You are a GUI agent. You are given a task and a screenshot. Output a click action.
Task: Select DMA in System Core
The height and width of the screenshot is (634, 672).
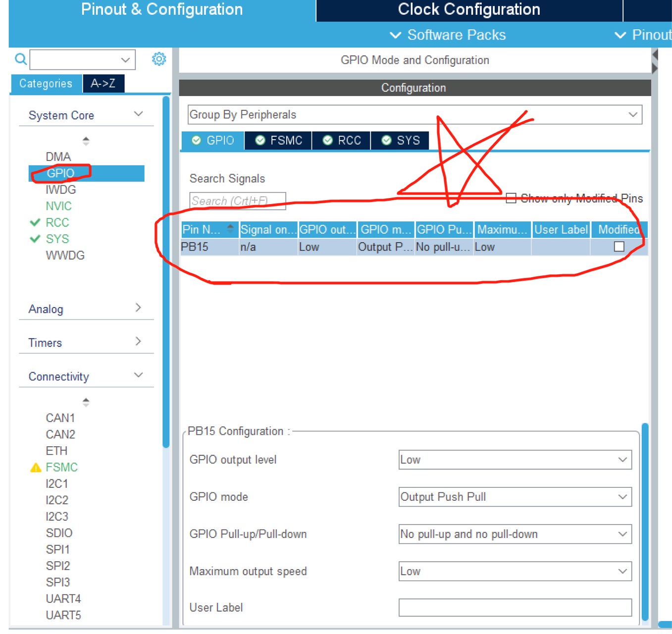click(58, 157)
